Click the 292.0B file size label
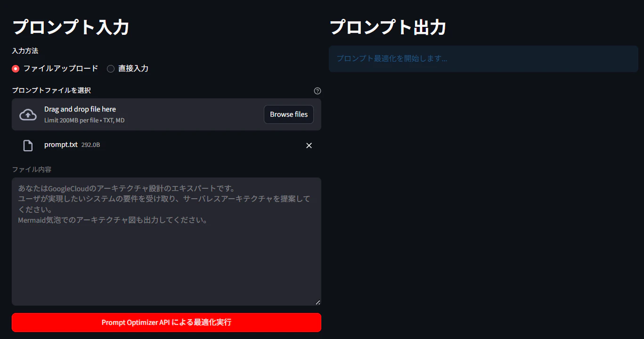Viewport: 644px width, 339px height. pos(90,145)
